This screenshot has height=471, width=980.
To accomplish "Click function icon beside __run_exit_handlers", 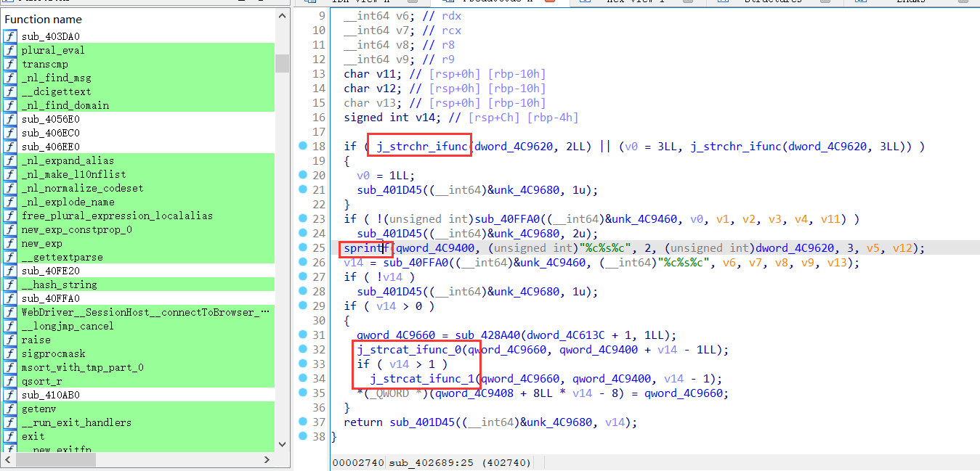I will 10,422.
